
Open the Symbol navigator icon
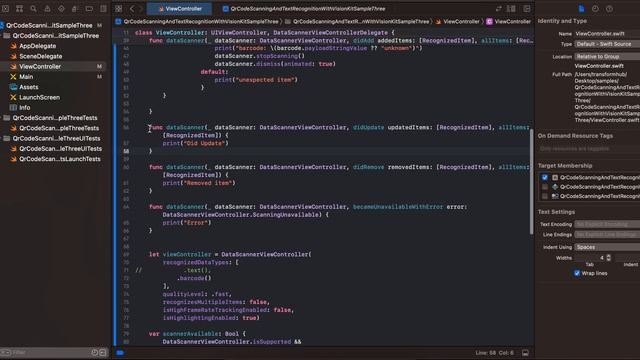pos(19,9)
